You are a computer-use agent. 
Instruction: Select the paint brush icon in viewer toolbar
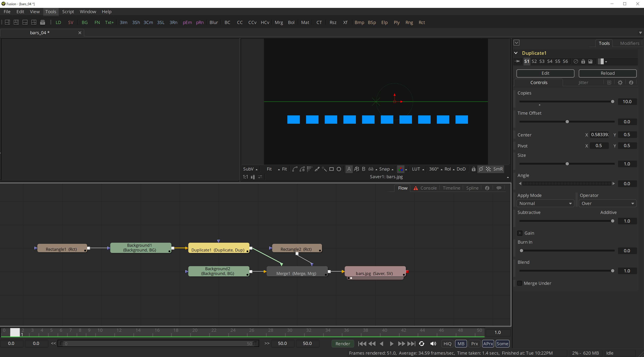(317, 169)
